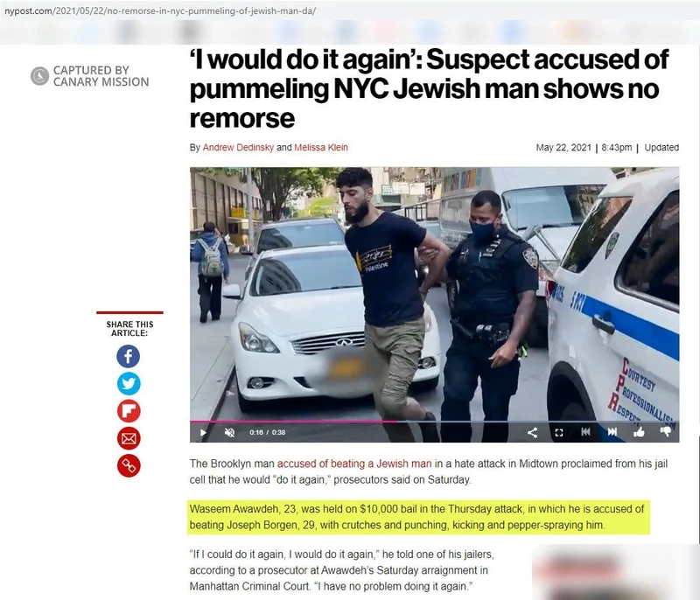Viewport: 700px width, 600px height.
Task: Click the video frame of arrested suspect
Action: coord(434,293)
